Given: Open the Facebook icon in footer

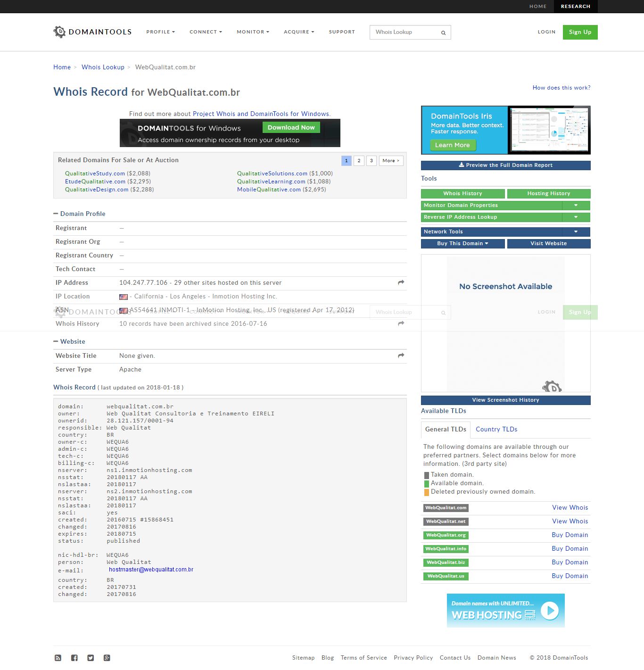Looking at the screenshot, I should 74,658.
